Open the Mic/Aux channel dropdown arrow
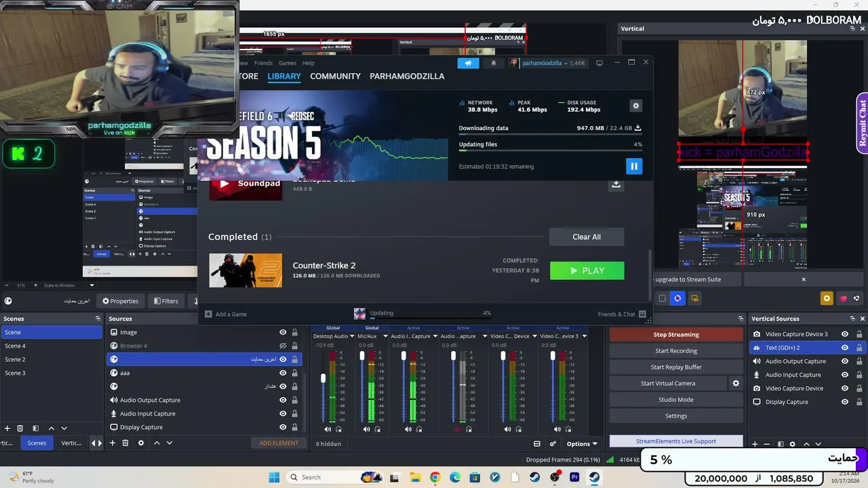 coord(385,336)
